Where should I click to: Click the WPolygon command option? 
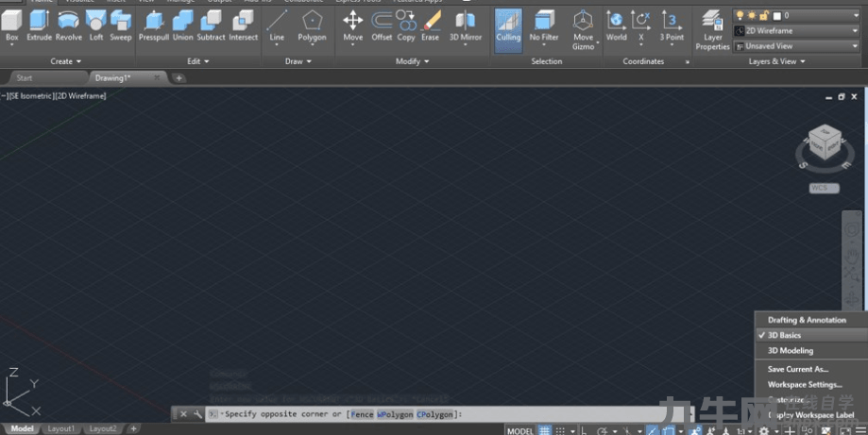pos(395,414)
